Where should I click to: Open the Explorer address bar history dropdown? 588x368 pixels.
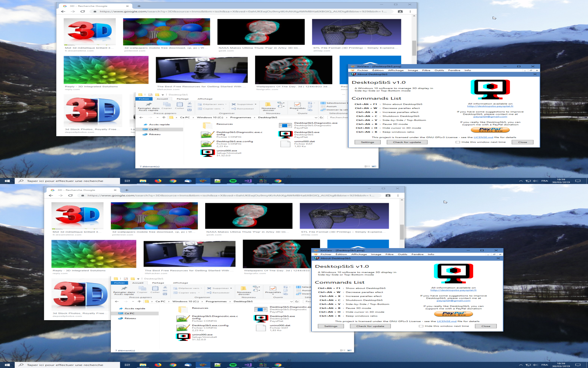(x=316, y=117)
